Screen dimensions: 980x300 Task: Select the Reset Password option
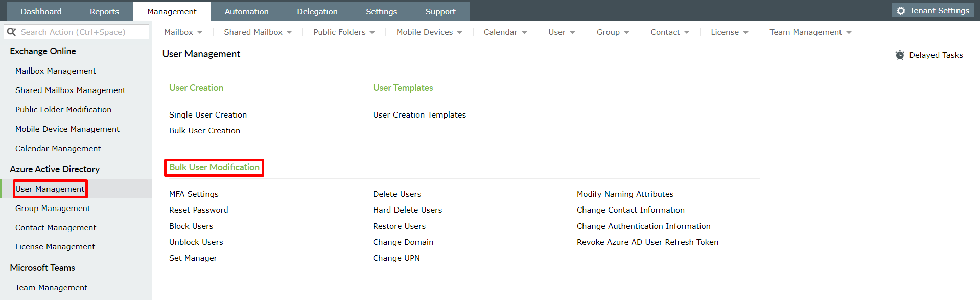(x=198, y=210)
